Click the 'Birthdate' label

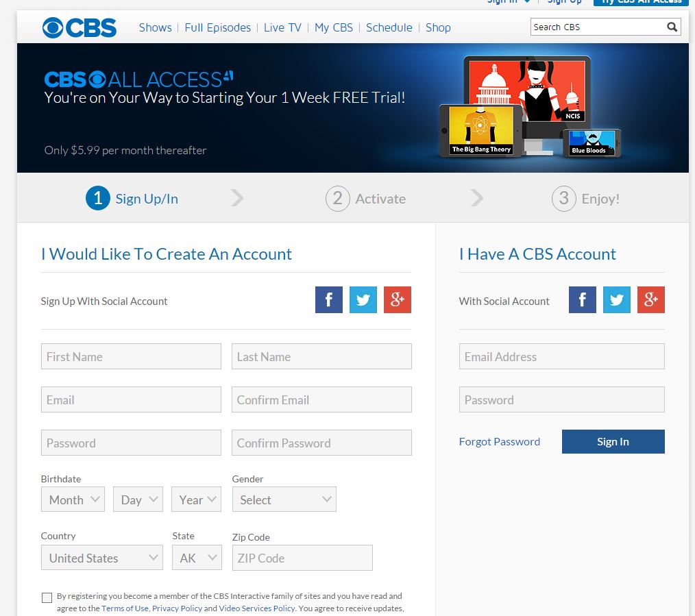pos(61,479)
